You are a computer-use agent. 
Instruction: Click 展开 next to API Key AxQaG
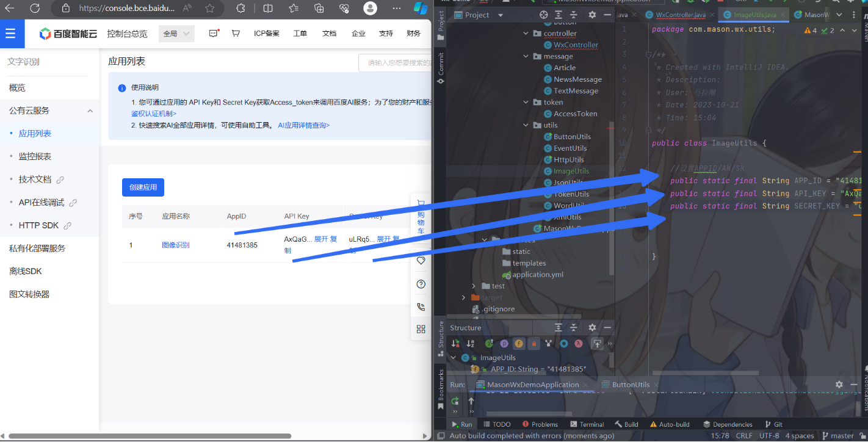(320, 239)
